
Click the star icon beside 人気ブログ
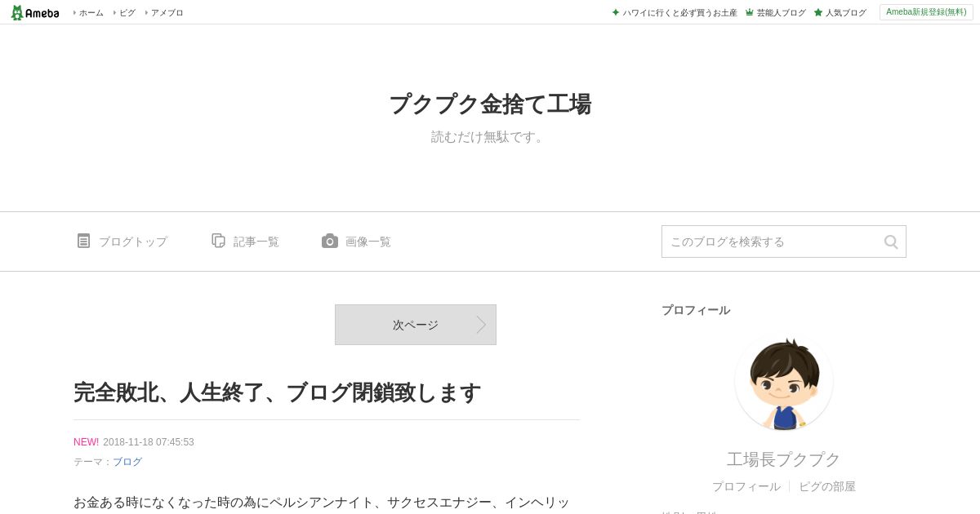click(818, 12)
